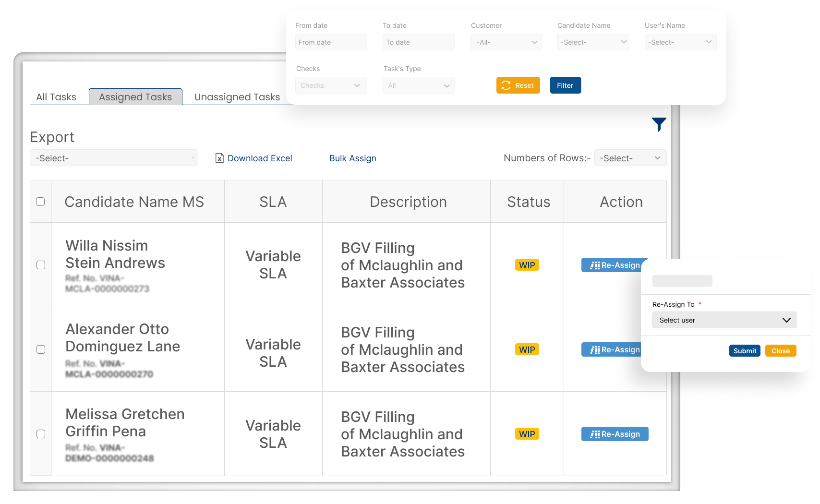The width and height of the screenshot is (820, 504).
Task: Switch to the All Tasks tab
Action: (x=56, y=97)
